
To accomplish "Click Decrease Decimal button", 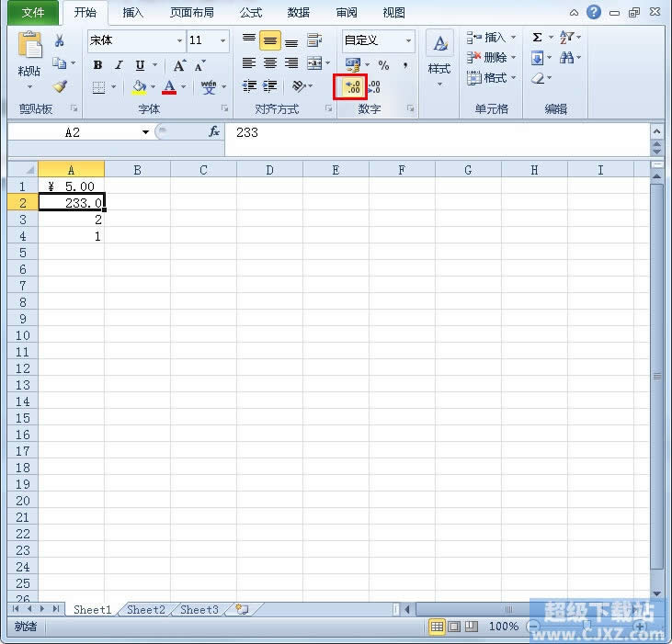I will [374, 87].
